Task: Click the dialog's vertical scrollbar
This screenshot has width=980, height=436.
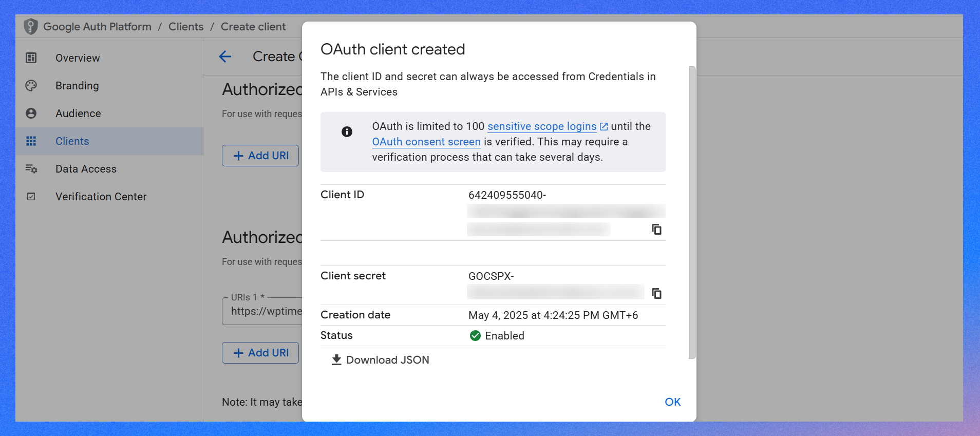Action: pos(692,212)
